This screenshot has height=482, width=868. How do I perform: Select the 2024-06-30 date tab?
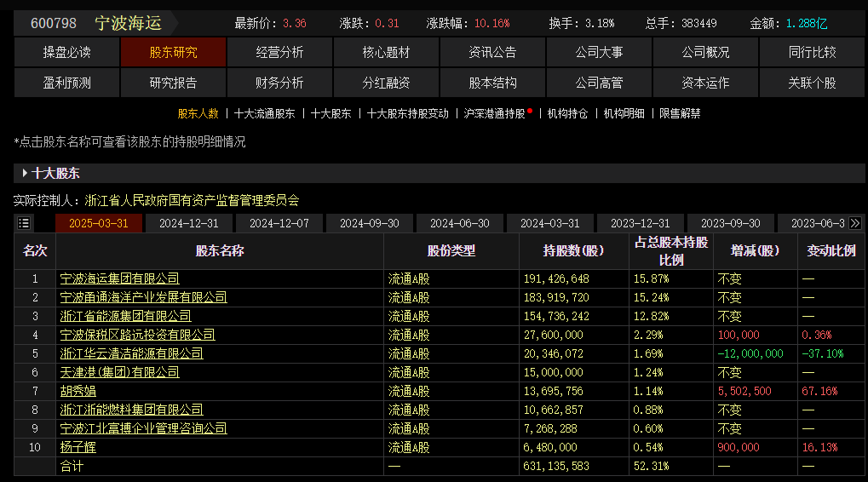pos(459,223)
